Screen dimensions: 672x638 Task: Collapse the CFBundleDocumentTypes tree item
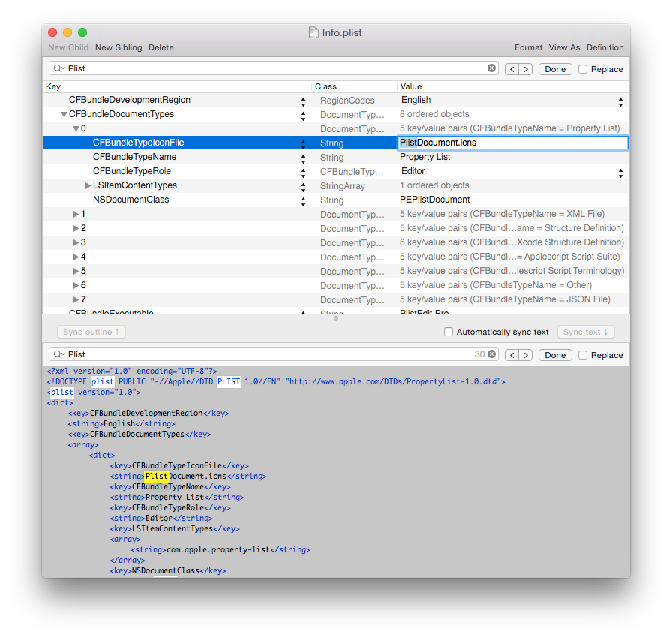tap(64, 114)
